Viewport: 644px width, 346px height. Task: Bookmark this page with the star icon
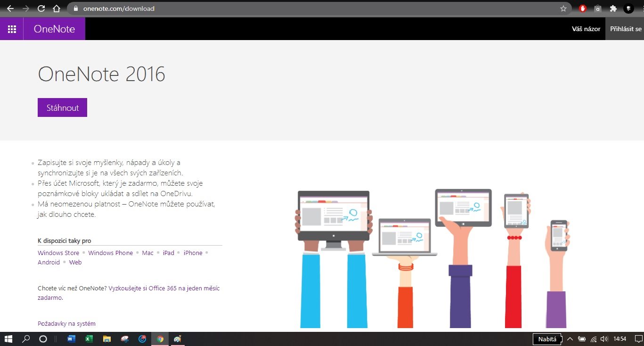(563, 8)
